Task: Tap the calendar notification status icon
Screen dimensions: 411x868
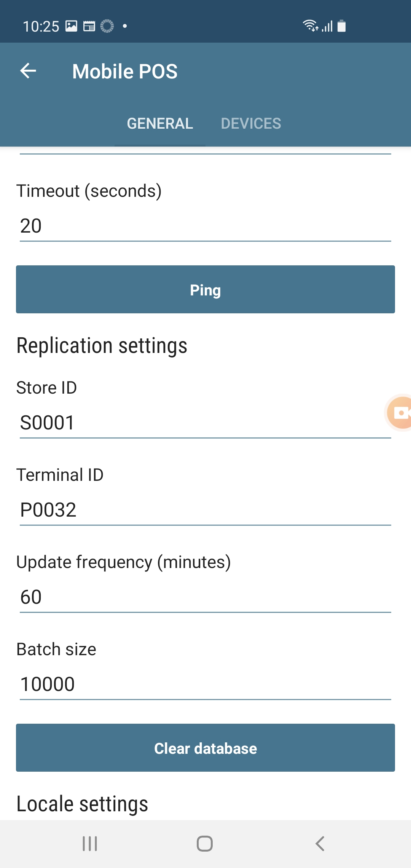Action: tap(89, 26)
